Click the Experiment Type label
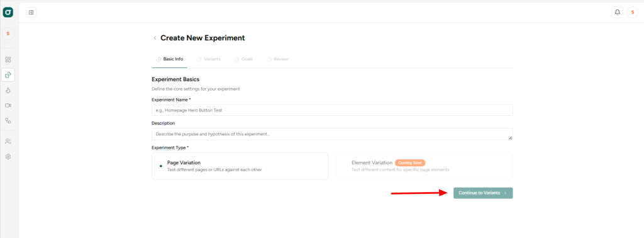 pyautogui.click(x=170, y=147)
